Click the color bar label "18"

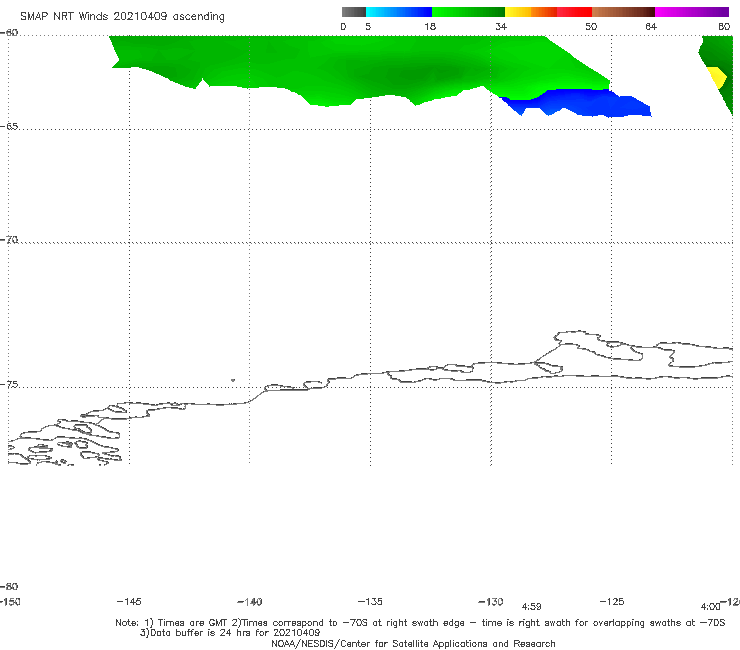click(x=430, y=27)
